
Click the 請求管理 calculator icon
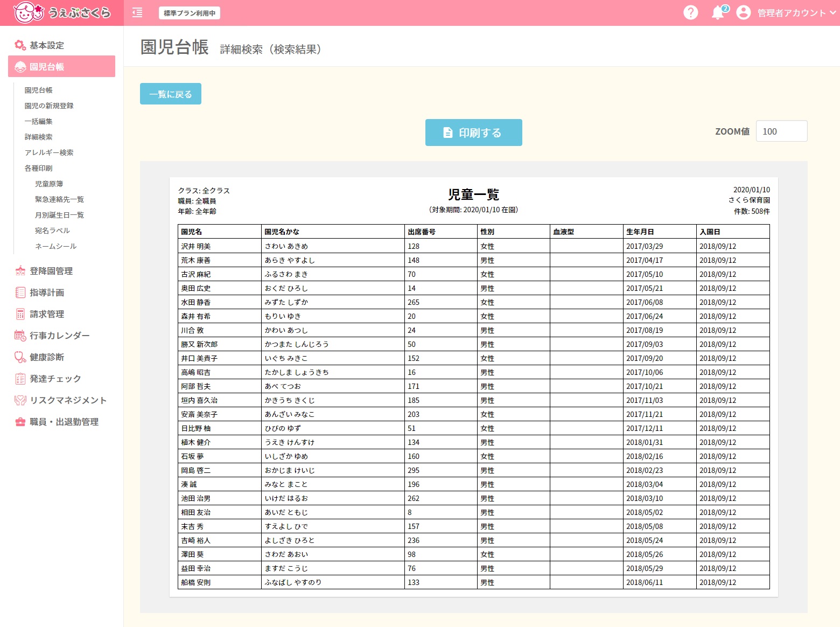click(x=20, y=314)
